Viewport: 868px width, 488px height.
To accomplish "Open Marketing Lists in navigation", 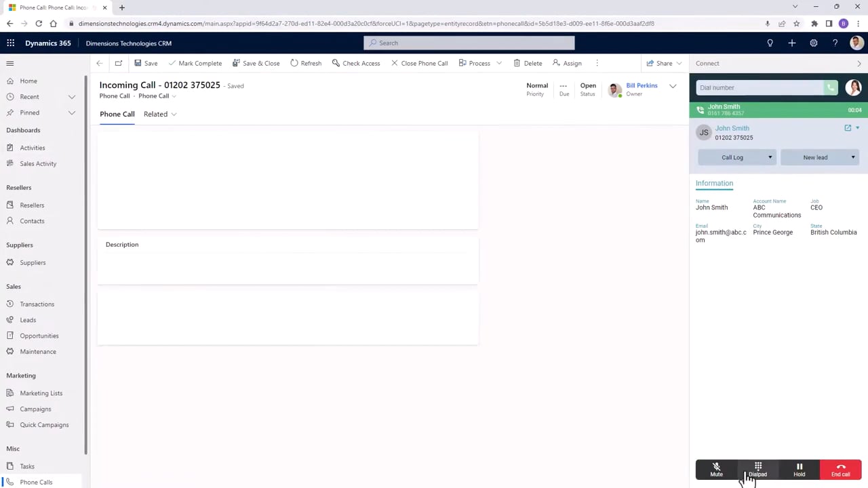I will 41,393.
